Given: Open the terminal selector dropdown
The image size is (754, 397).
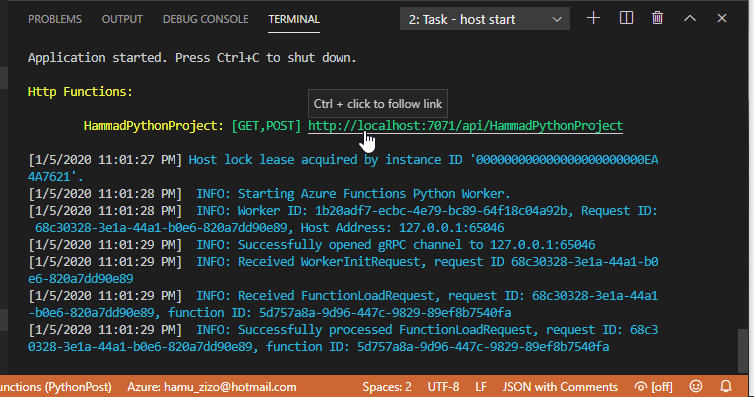Looking at the screenshot, I should [485, 19].
